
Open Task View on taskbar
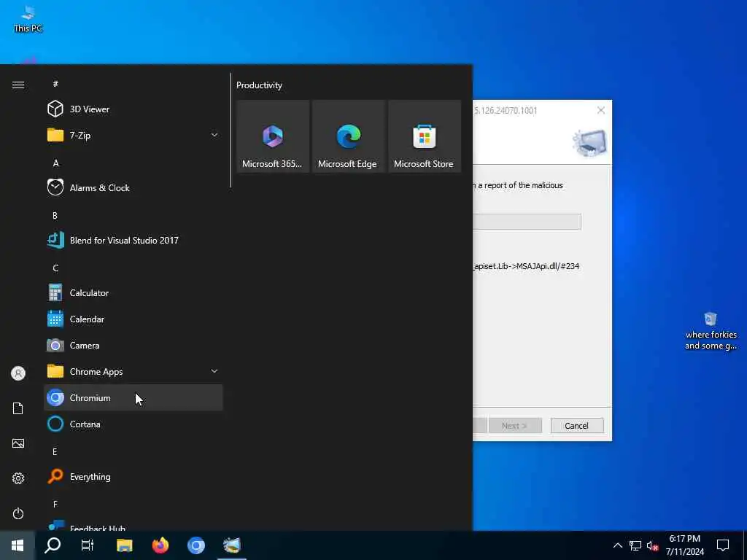[x=88, y=545]
